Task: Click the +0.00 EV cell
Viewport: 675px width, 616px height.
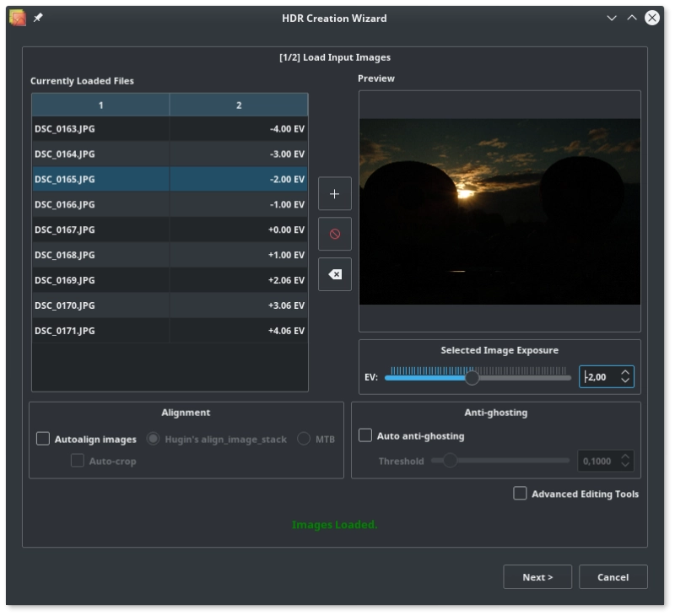Action: click(239, 230)
